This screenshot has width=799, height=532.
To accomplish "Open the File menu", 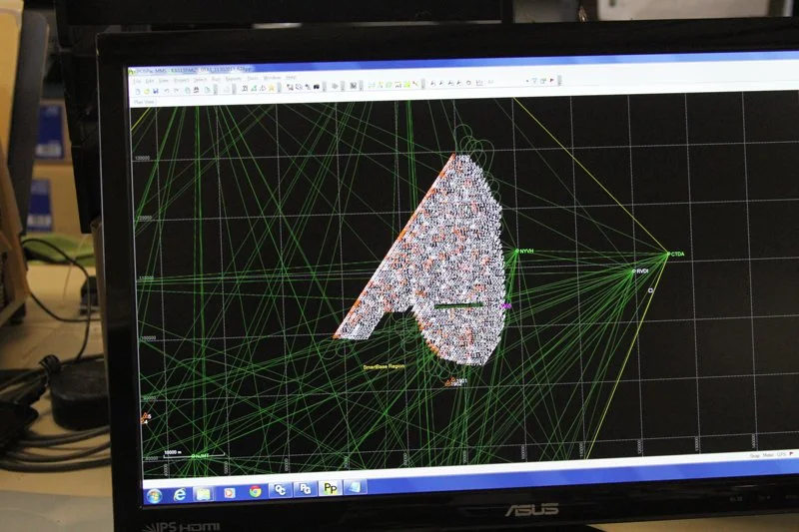I will [138, 81].
